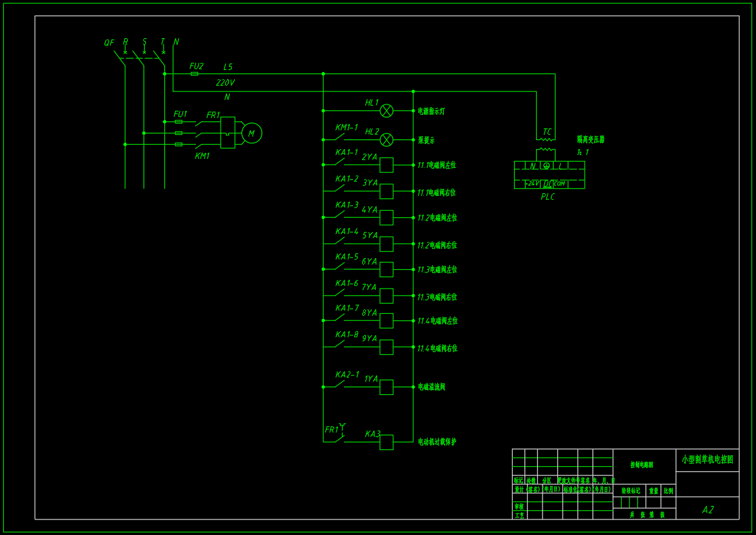756x535 pixels.
Task: Select the KA1-4 contact label
Action: (347, 232)
